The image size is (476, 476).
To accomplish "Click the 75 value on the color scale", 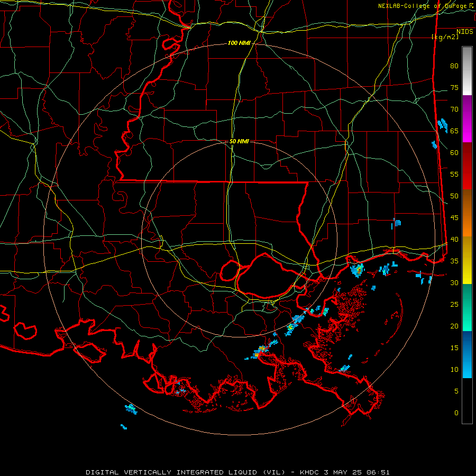I will coord(454,88).
